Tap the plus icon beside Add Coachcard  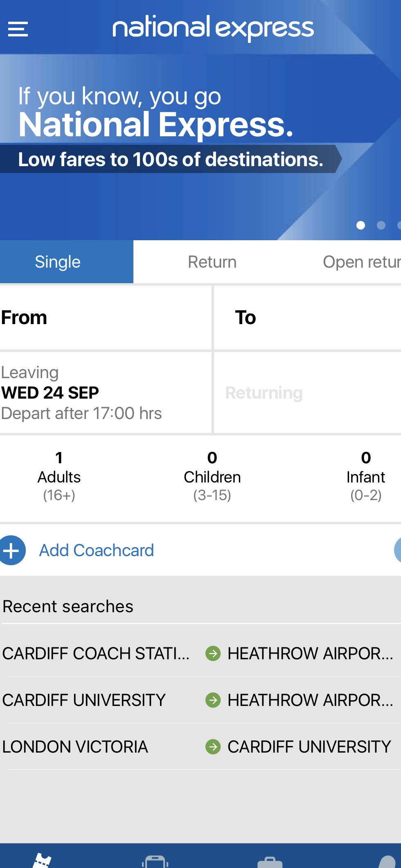12,550
